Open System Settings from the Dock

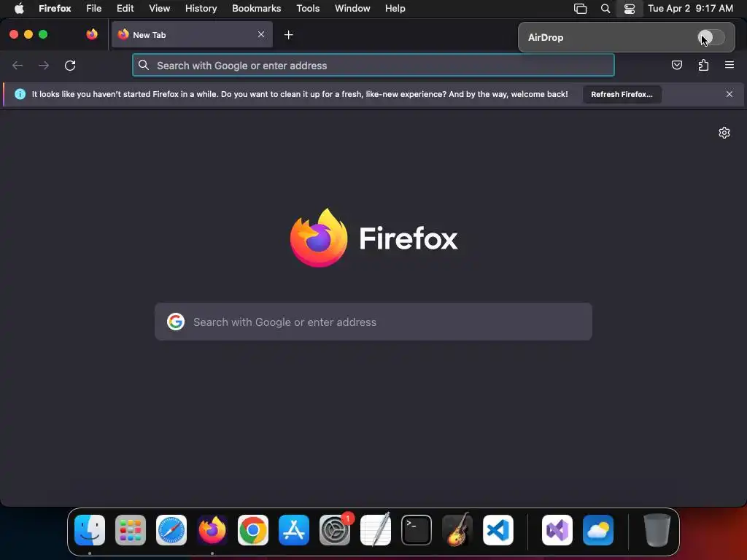335,530
